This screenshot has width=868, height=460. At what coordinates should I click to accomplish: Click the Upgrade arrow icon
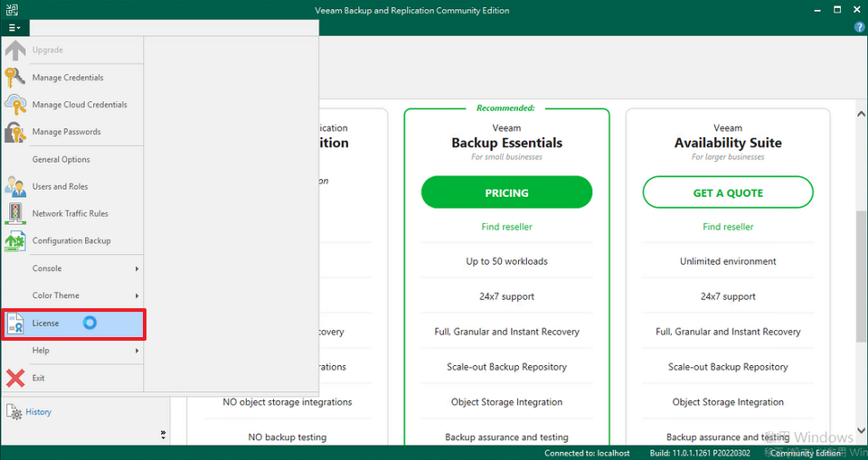15,50
